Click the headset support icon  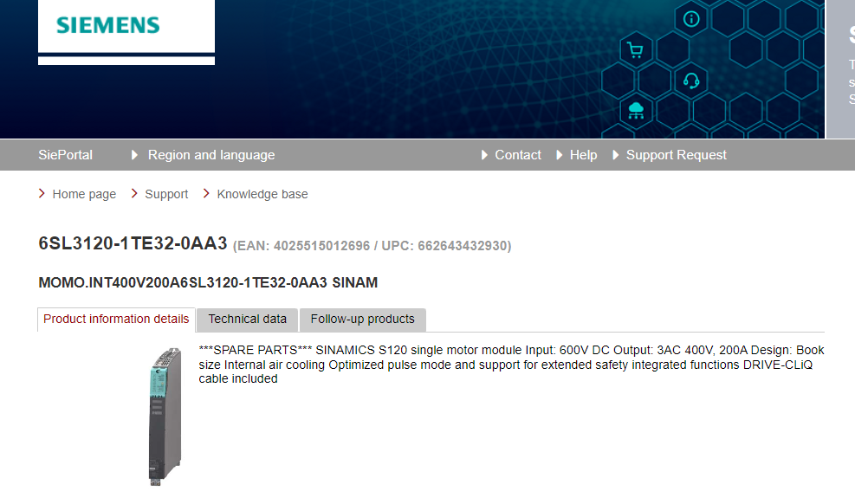click(x=691, y=81)
